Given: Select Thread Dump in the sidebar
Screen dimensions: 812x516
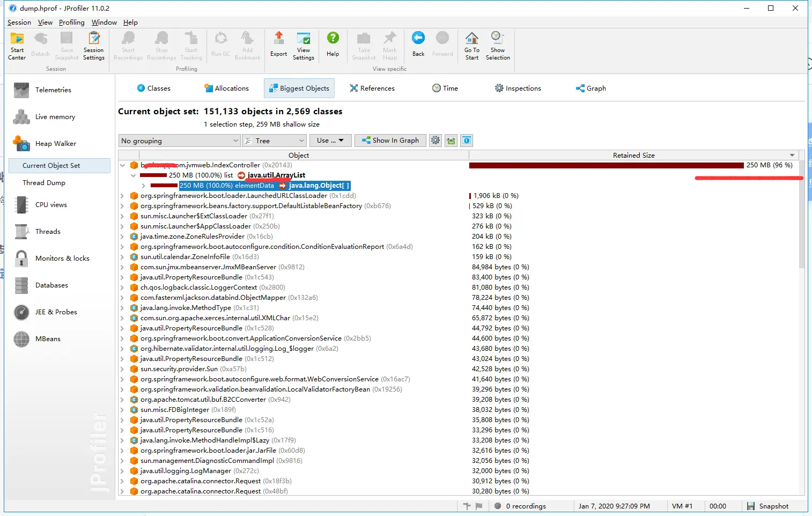Looking at the screenshot, I should click(x=44, y=183).
